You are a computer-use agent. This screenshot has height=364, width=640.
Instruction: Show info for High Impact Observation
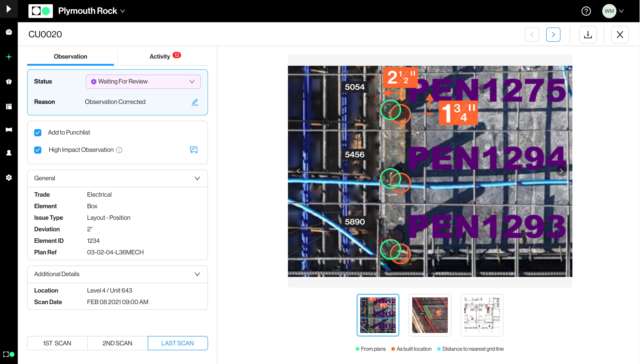[x=119, y=150]
